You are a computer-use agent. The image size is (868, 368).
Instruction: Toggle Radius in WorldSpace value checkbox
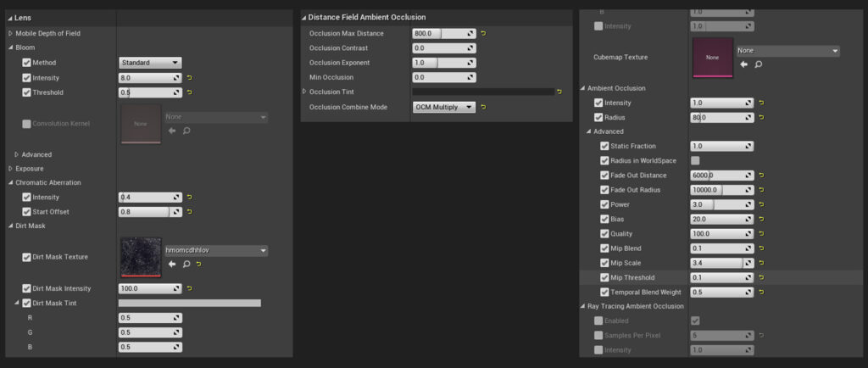[695, 160]
